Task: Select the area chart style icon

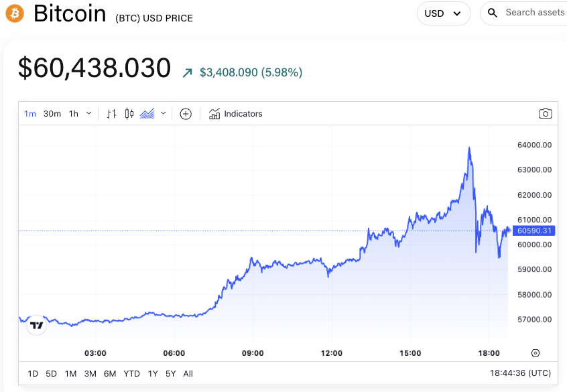Action: tap(147, 114)
